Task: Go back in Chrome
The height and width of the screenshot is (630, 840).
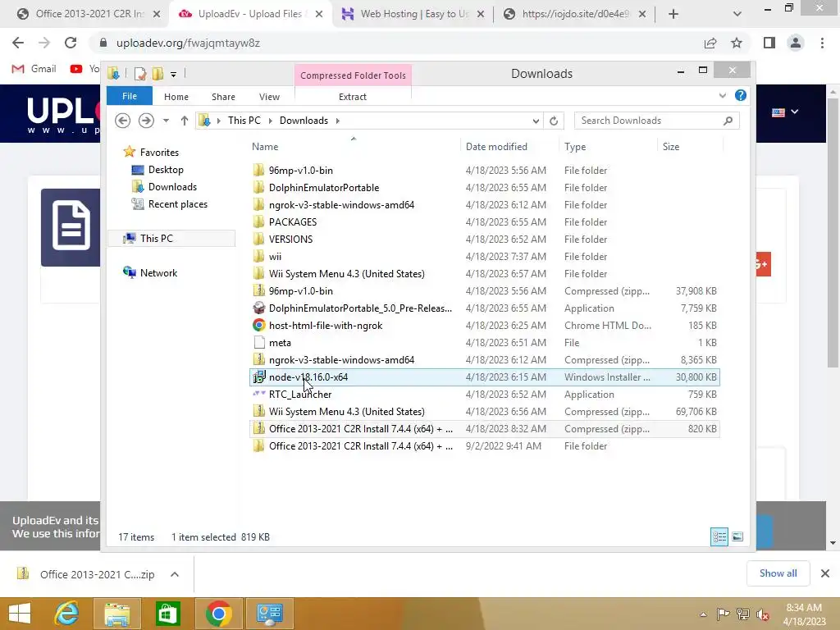Action: pyautogui.click(x=18, y=43)
